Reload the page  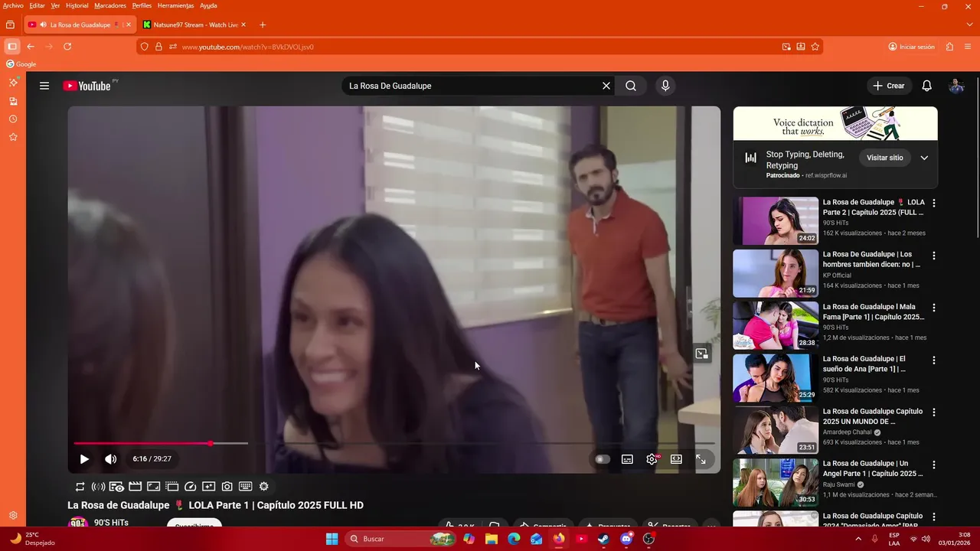click(67, 47)
